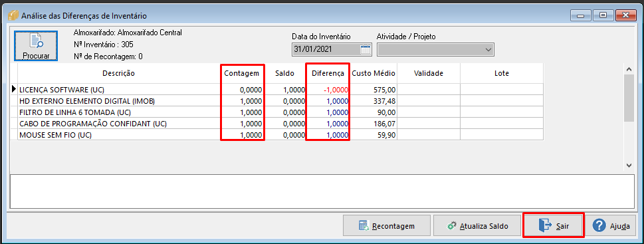Maximize the inventory analysis window
This screenshot has height=244, width=644.
point(602,15)
